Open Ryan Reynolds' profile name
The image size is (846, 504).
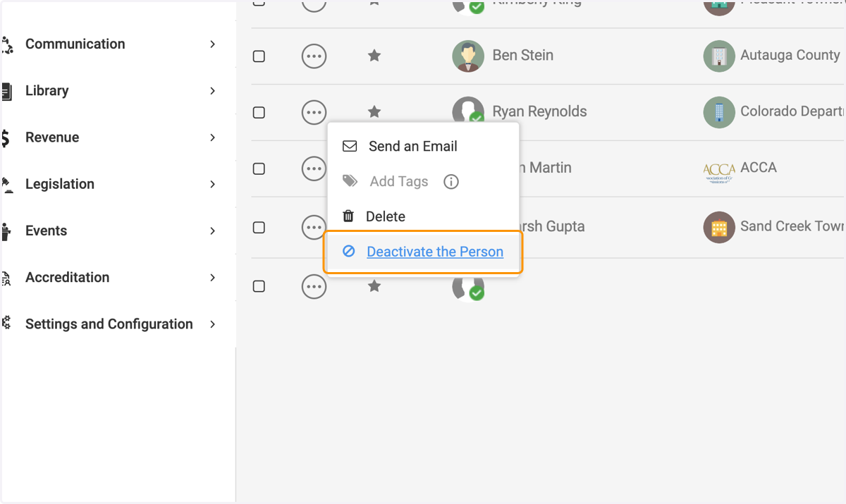pos(539,111)
